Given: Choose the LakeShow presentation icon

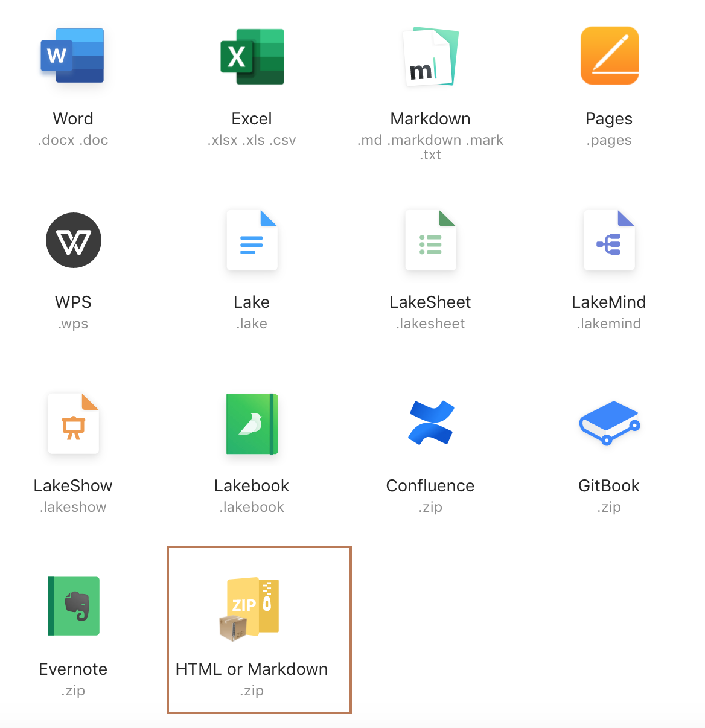Looking at the screenshot, I should click(74, 424).
